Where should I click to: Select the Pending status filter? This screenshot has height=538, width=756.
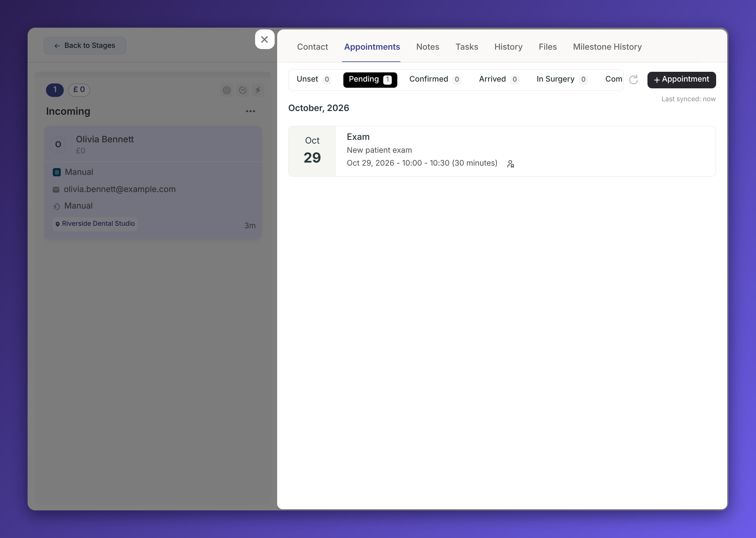click(x=370, y=79)
